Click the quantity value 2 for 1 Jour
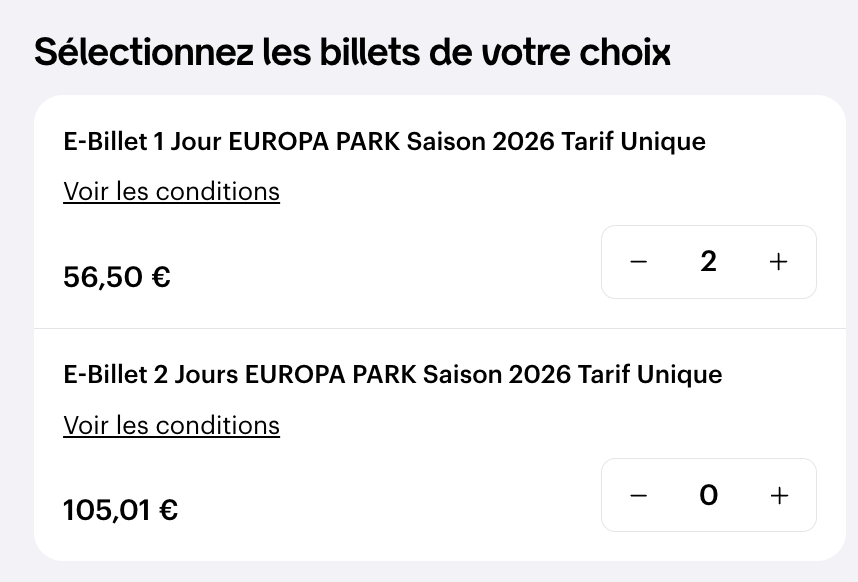858x582 pixels. click(x=708, y=262)
